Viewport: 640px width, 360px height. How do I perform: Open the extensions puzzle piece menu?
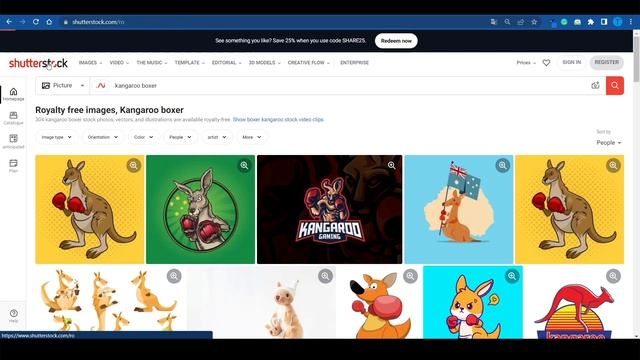[591, 22]
